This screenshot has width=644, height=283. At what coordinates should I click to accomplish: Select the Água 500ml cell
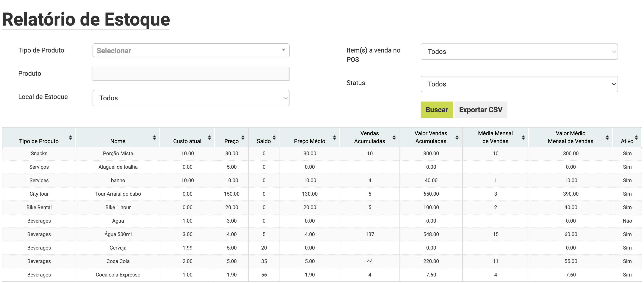click(118, 234)
